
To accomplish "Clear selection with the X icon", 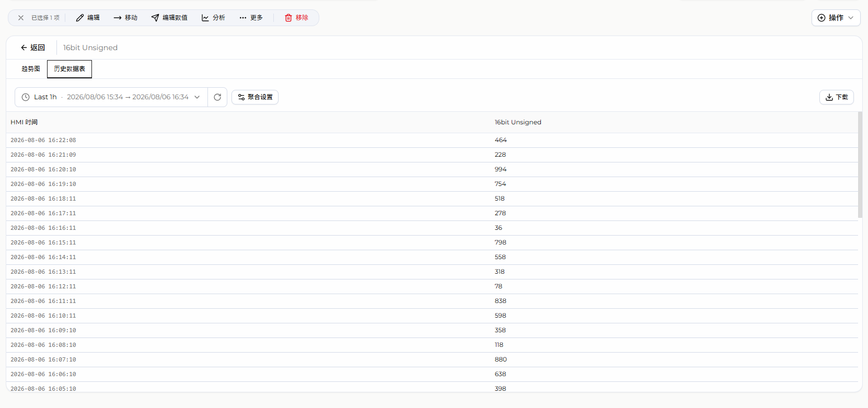I will pos(21,18).
